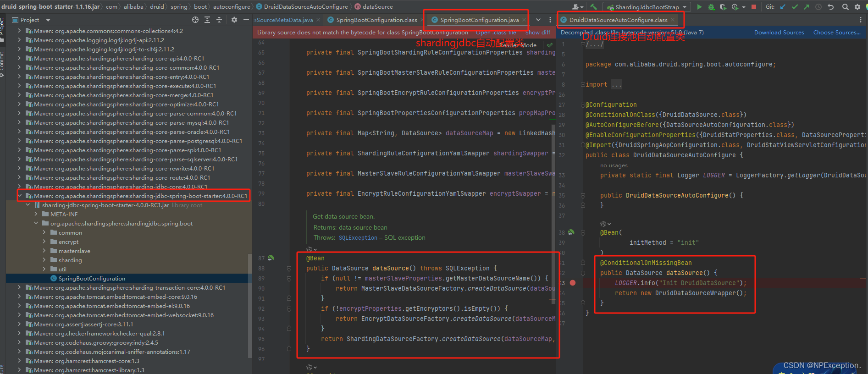868x374 pixels.
Task: Collapse all icon in Project panel header
Action: point(219,20)
